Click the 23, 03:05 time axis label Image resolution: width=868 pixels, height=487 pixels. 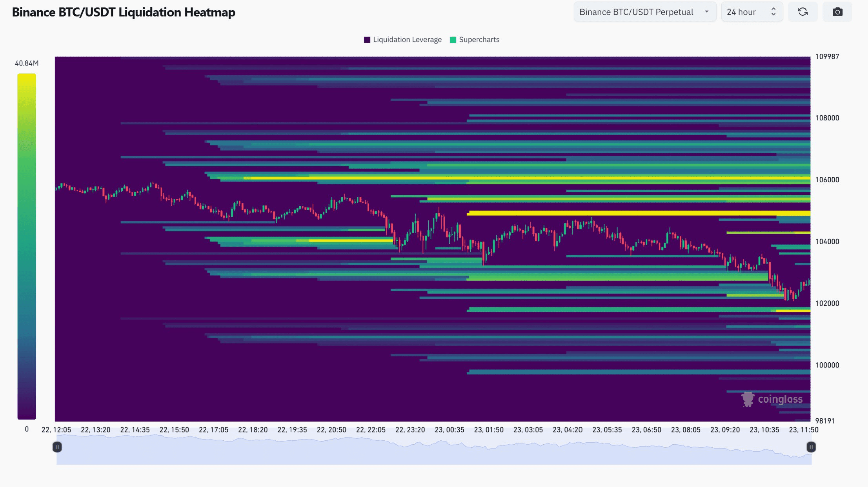pyautogui.click(x=528, y=430)
